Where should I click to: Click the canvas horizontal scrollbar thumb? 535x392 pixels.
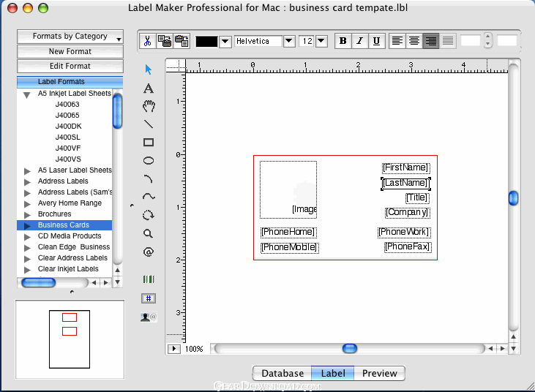pos(349,348)
